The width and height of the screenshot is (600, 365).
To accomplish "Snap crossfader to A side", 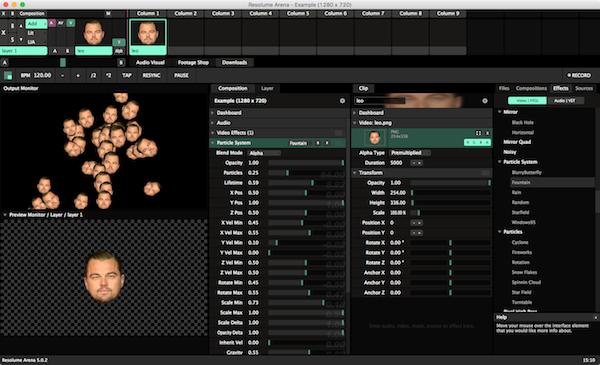I will (5, 62).
